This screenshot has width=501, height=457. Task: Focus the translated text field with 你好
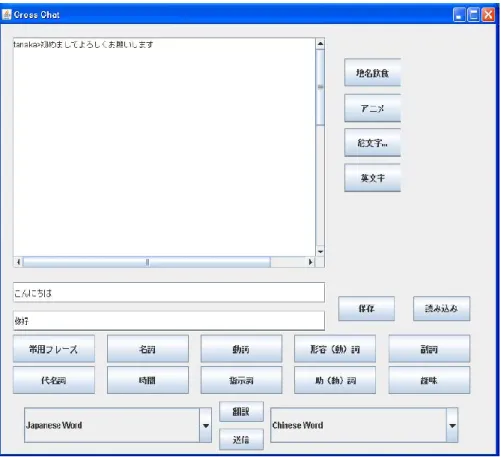(169, 321)
